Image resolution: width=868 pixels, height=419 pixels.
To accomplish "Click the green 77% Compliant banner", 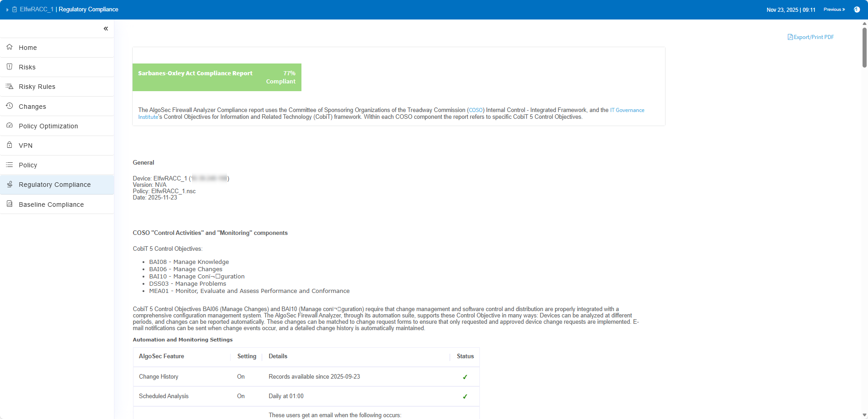I will pos(217,77).
